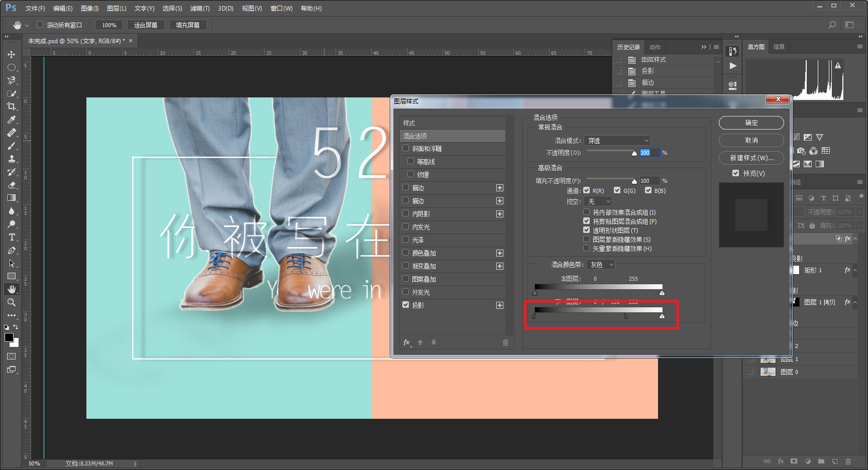Screen dimensions: 868x470
Task: Add layer mask in Layers panel
Action: coord(794,461)
